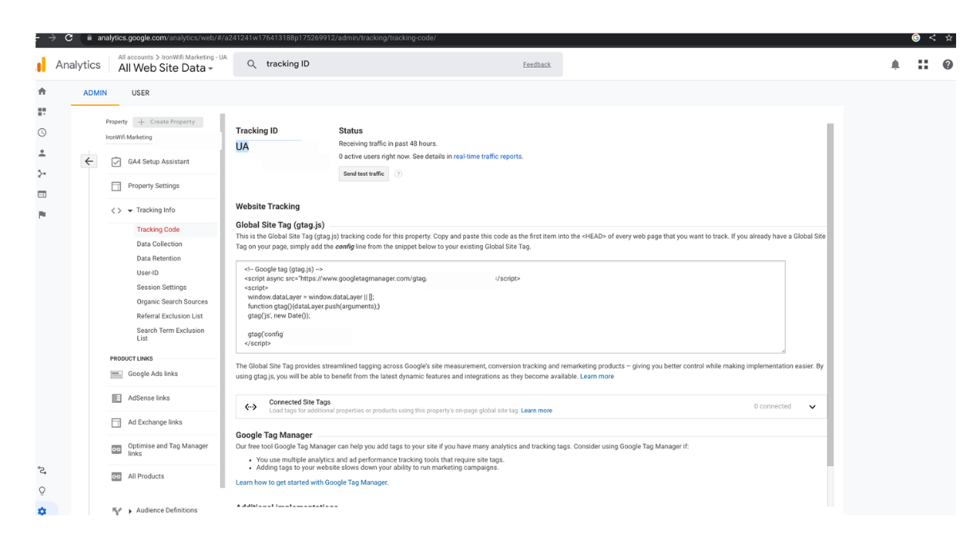Click the Google apps grid icon
The height and width of the screenshot is (559, 980).
point(923,64)
